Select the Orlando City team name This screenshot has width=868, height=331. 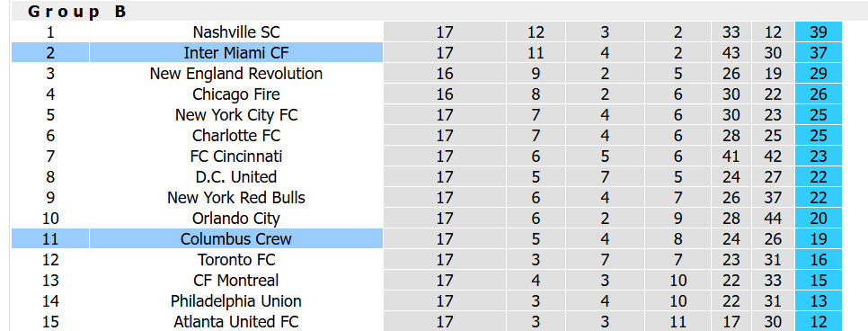[236, 219]
